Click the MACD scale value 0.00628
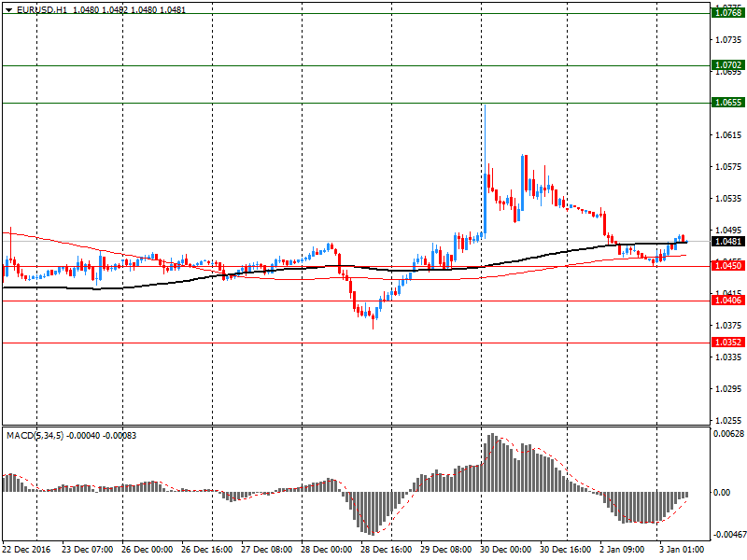The width and height of the screenshot is (747, 560). (728, 433)
